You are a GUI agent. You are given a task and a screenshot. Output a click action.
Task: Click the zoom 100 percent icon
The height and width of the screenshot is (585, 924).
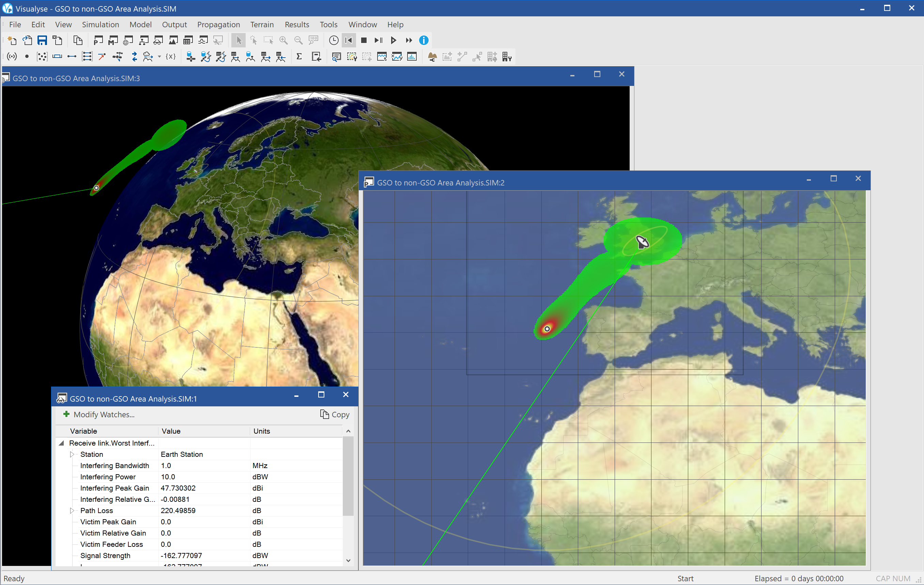(x=313, y=40)
